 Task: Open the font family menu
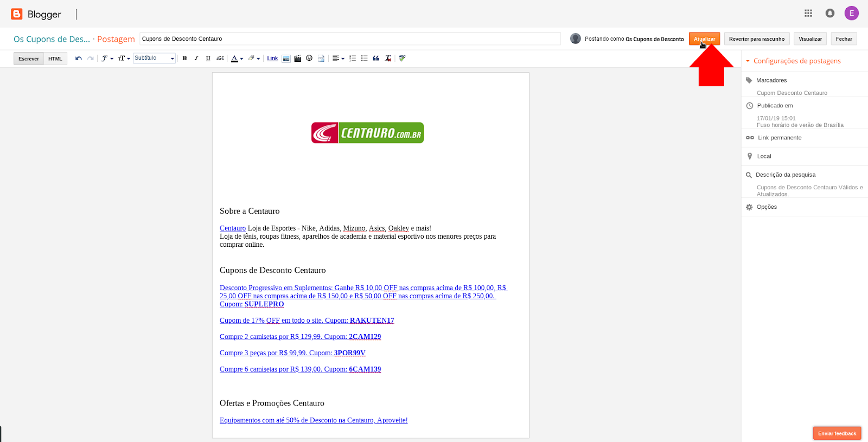tap(107, 59)
